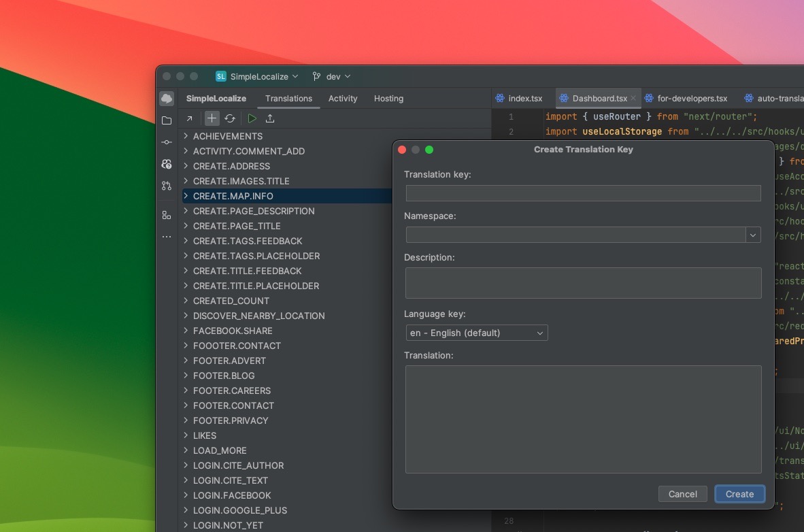Screen dimensions: 804x532
Task: Open the Commit tool window icon
Action: [x=167, y=142]
